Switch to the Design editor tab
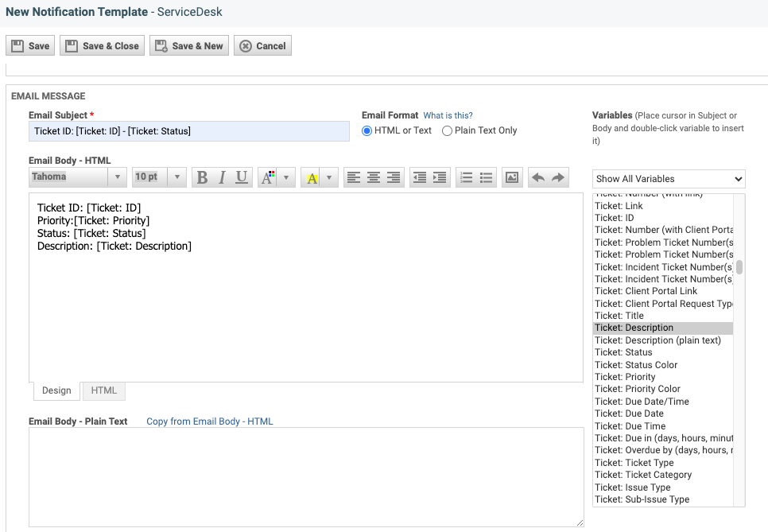The width and height of the screenshot is (768, 532). 56,390
